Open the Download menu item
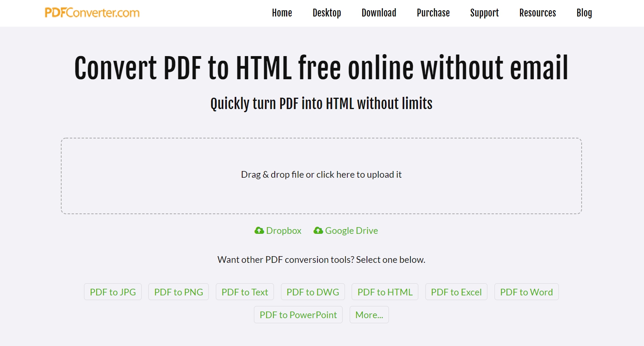The image size is (644, 346). (x=379, y=13)
